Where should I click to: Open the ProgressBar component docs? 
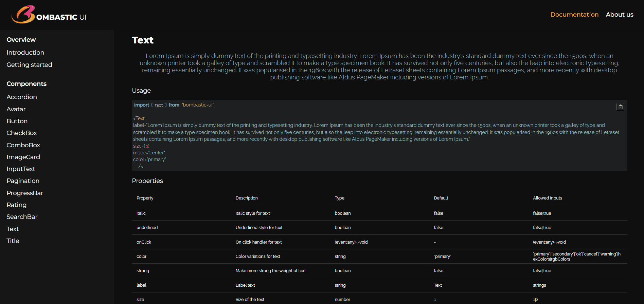pos(25,193)
